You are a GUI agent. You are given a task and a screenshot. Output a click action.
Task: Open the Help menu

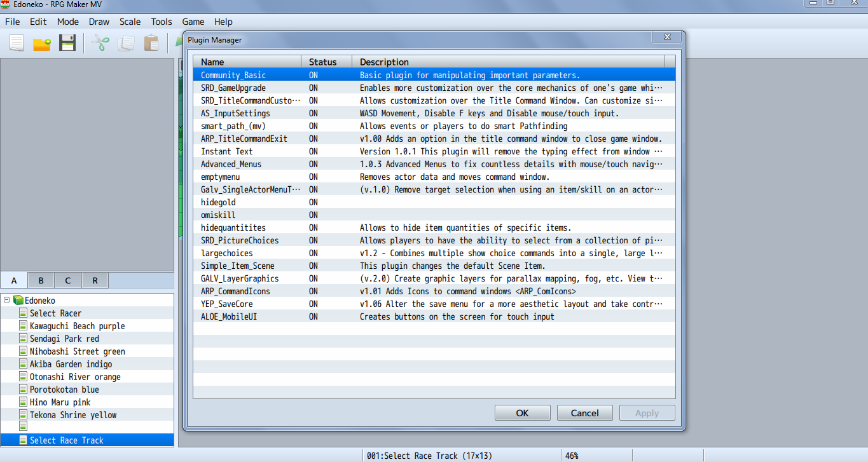coord(223,22)
